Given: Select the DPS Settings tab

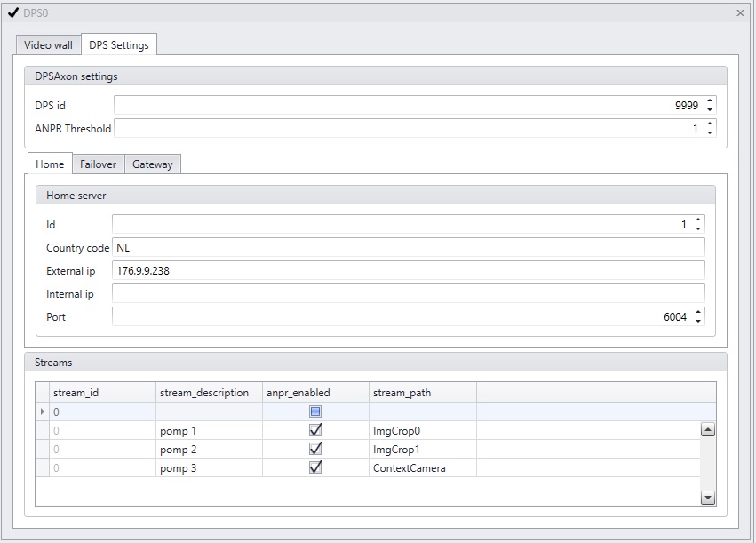Looking at the screenshot, I should point(119,44).
